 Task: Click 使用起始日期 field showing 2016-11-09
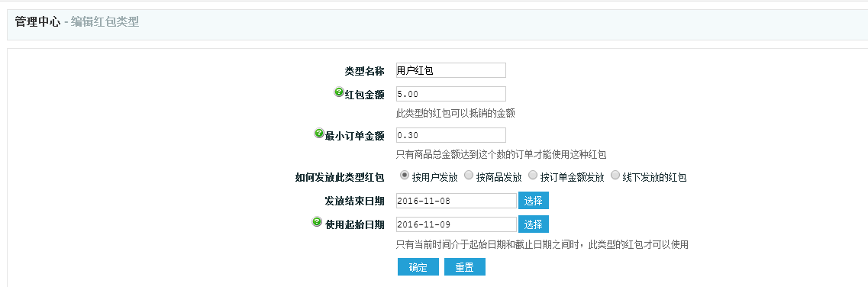click(x=457, y=224)
